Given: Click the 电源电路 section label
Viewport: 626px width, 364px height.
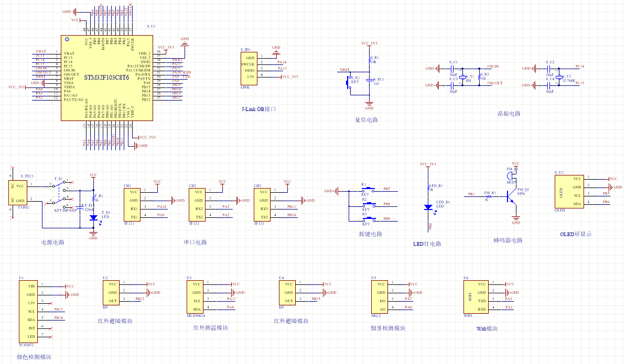Looking at the screenshot, I should (x=54, y=242).
